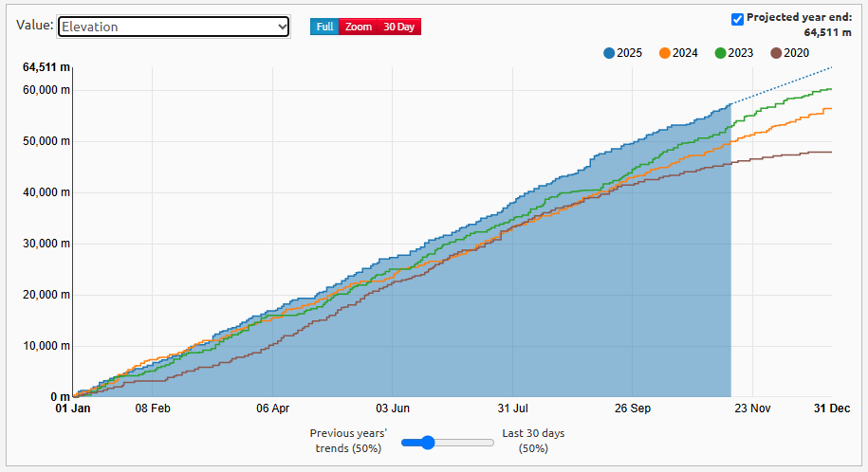Click the orange 2024 legend dot

[665, 53]
